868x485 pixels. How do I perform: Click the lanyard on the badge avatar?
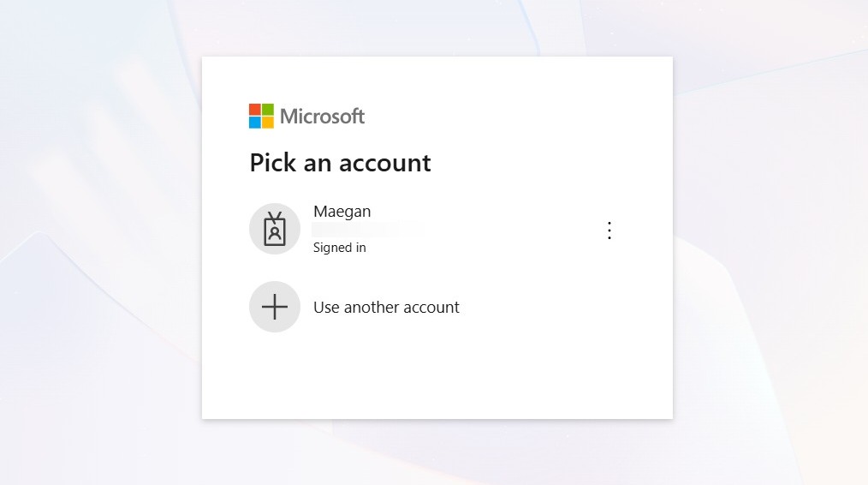[275, 217]
